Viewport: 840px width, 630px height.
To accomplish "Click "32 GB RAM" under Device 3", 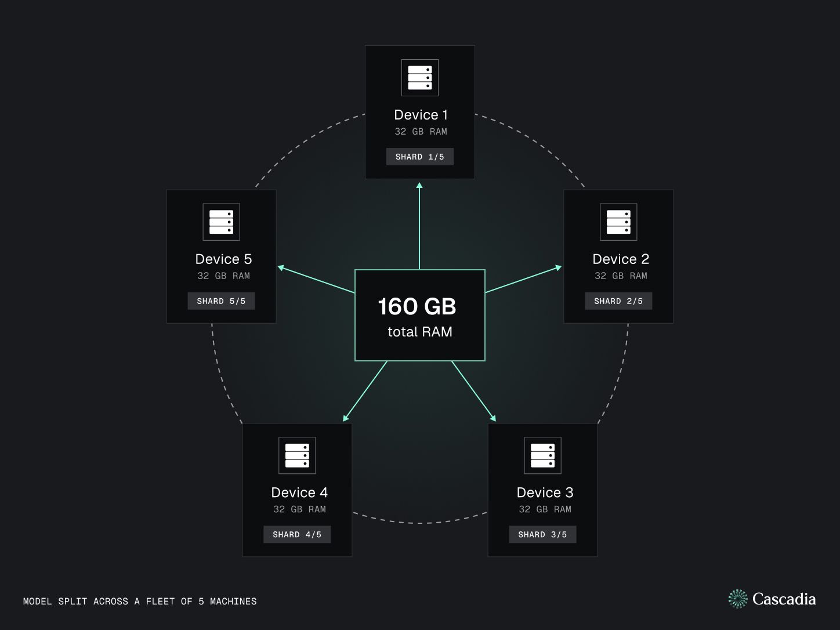I will [545, 509].
